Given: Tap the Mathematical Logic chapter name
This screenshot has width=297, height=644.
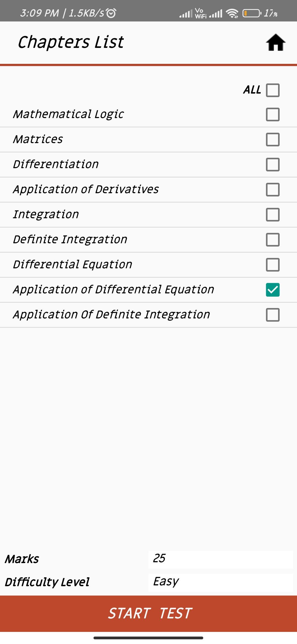Looking at the screenshot, I should [x=68, y=114].
